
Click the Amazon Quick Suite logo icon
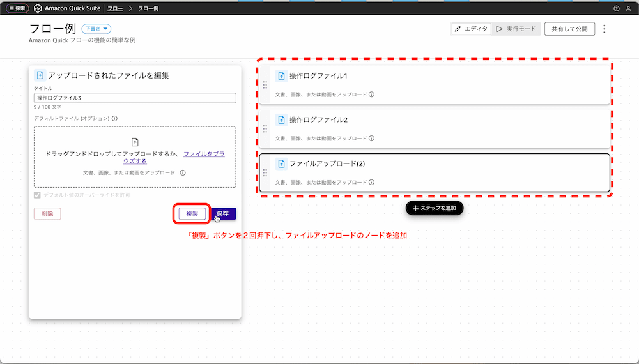coord(38,8)
